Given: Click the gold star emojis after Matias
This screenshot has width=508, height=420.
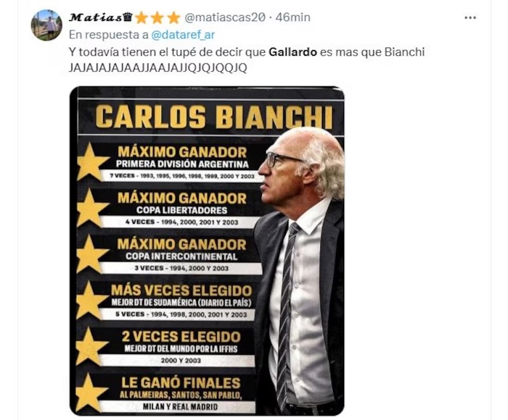Looking at the screenshot, I should coord(157,18).
